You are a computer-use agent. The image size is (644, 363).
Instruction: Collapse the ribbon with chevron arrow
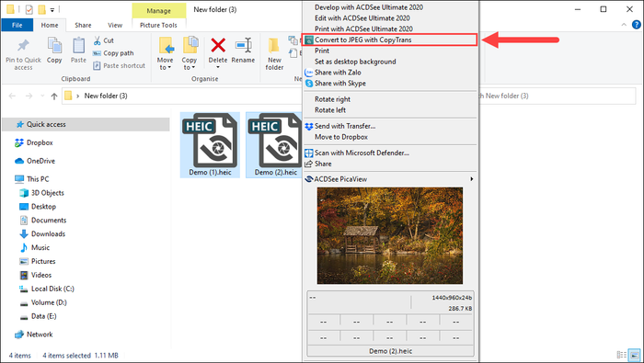pyautogui.click(x=624, y=25)
